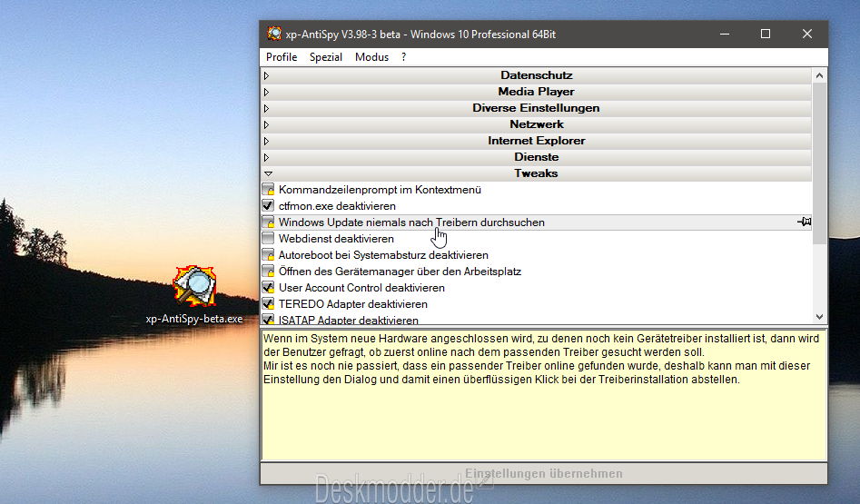Click the Netzwerk section header

pyautogui.click(x=537, y=124)
